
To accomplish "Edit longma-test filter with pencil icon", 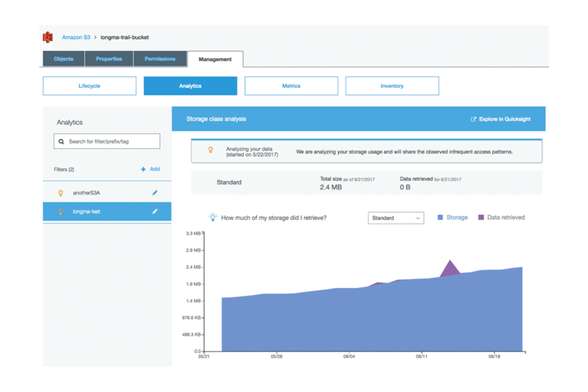I will pos(155,211).
